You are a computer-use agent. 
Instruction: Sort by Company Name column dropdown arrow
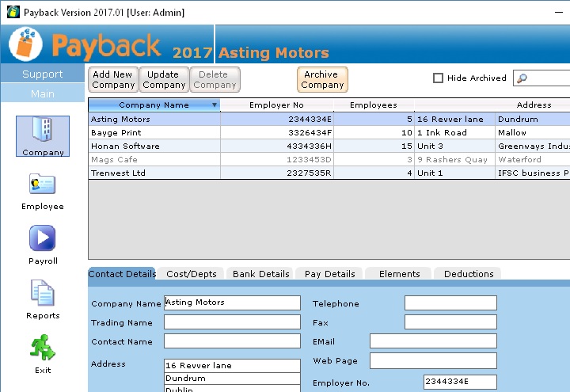point(214,105)
